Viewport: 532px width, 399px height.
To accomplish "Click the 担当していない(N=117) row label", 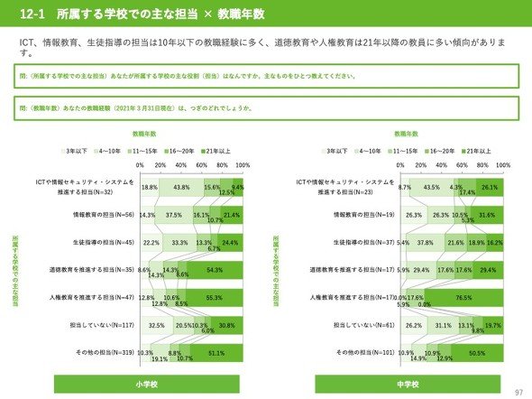I will [102, 325].
